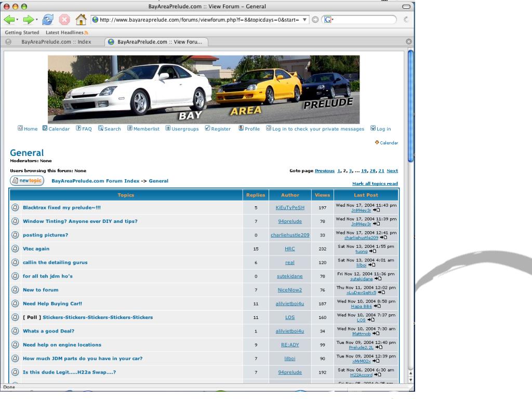Go forward with the green forward arrow
This screenshot has height=399, width=532.
click(x=28, y=20)
